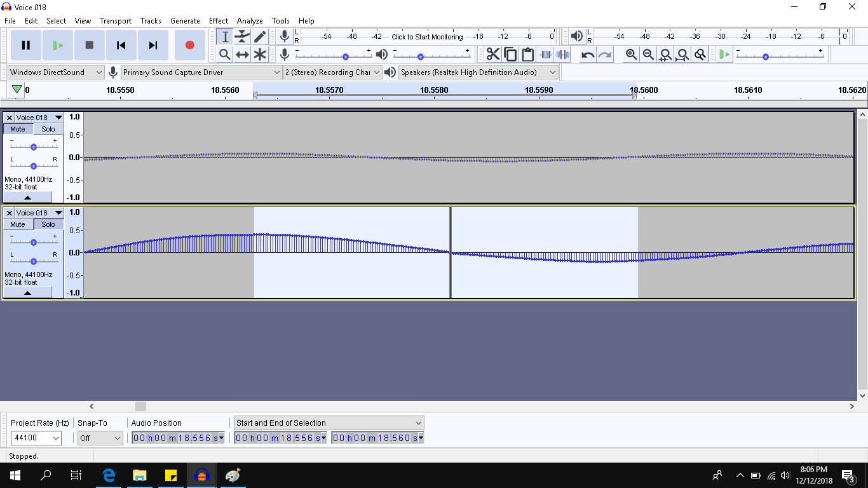Close the second Voice 018 track
Screen dimensions: 868x488
pos(9,213)
